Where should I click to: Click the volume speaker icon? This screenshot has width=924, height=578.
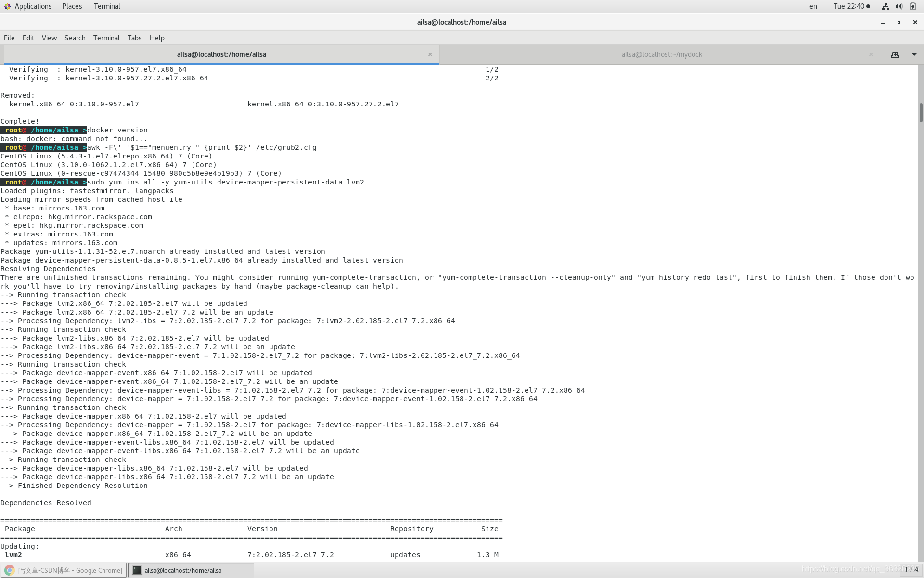tap(898, 6)
